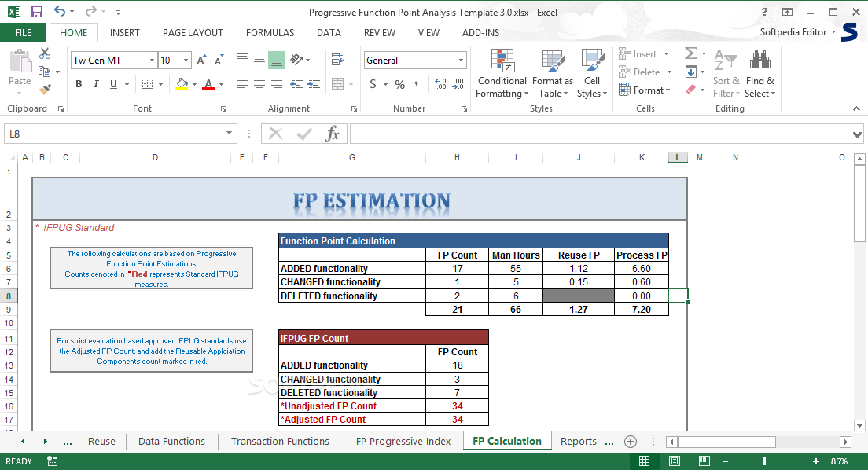This screenshot has height=470, width=868.
Task: Toggle bottom align in Alignment group
Action: [x=276, y=60]
